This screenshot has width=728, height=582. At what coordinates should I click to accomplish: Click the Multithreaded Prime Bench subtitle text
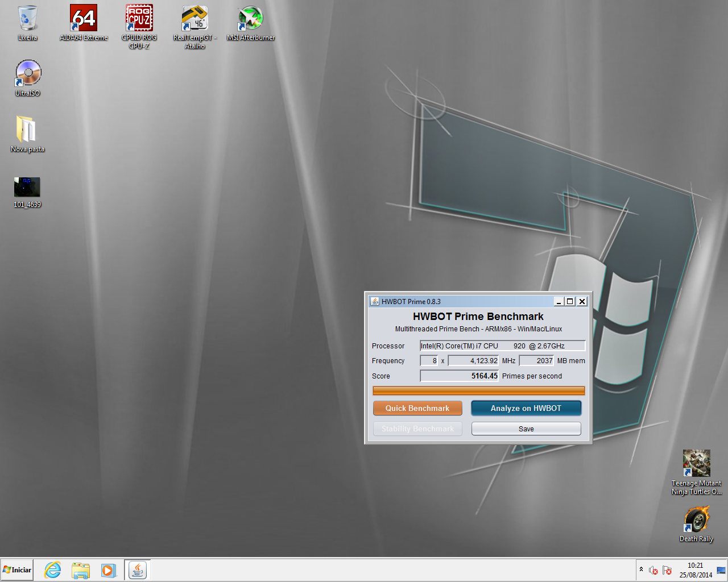(x=478, y=329)
